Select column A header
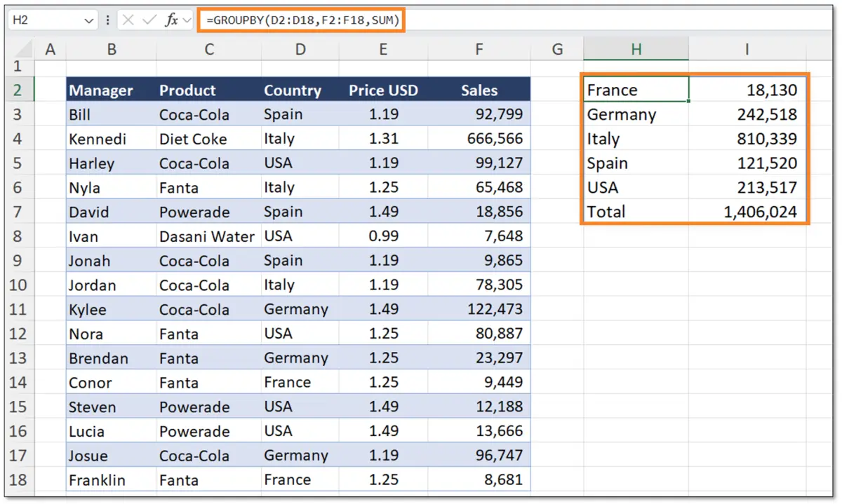Viewport: 842px width, 504px height. pos(50,49)
